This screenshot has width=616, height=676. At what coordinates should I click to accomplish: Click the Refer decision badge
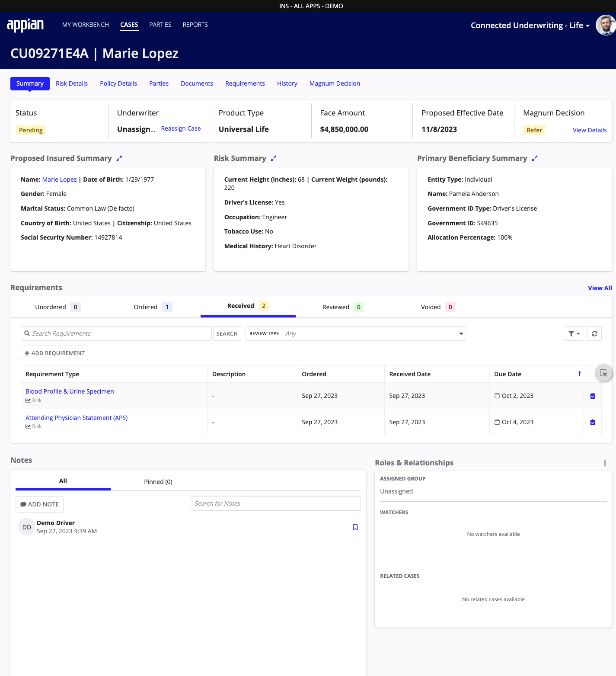click(x=534, y=130)
